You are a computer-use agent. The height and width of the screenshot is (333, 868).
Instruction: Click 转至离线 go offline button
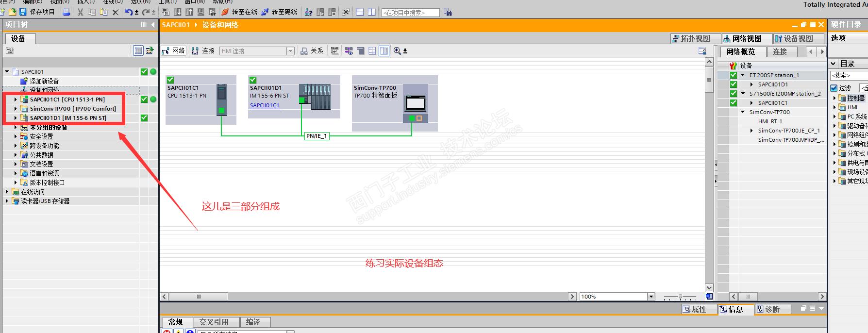pos(279,12)
